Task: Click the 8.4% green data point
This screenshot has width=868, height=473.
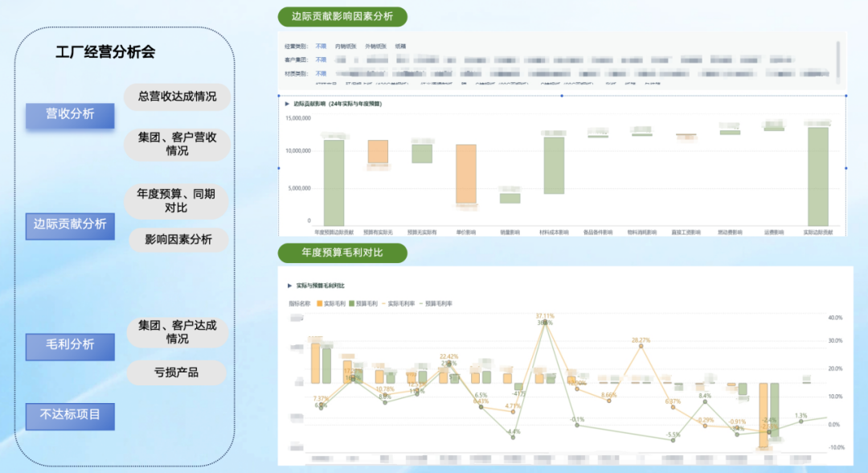Action: (x=705, y=401)
